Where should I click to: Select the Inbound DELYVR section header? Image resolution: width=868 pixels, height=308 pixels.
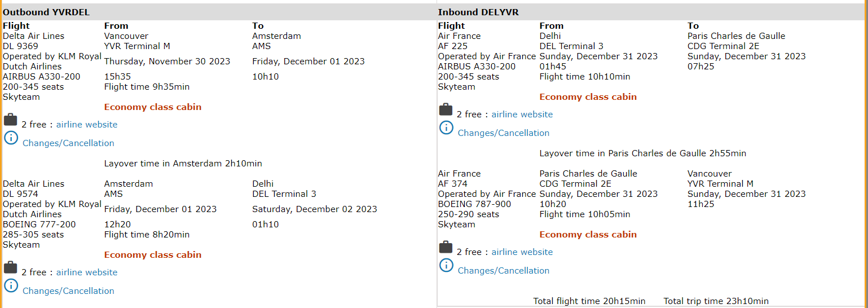coord(478,12)
